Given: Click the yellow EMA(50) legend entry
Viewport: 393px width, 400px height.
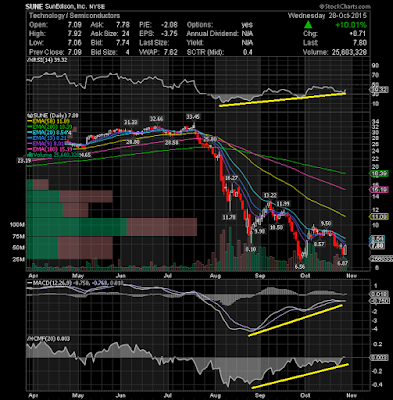Looking at the screenshot, I should tap(48, 122).
